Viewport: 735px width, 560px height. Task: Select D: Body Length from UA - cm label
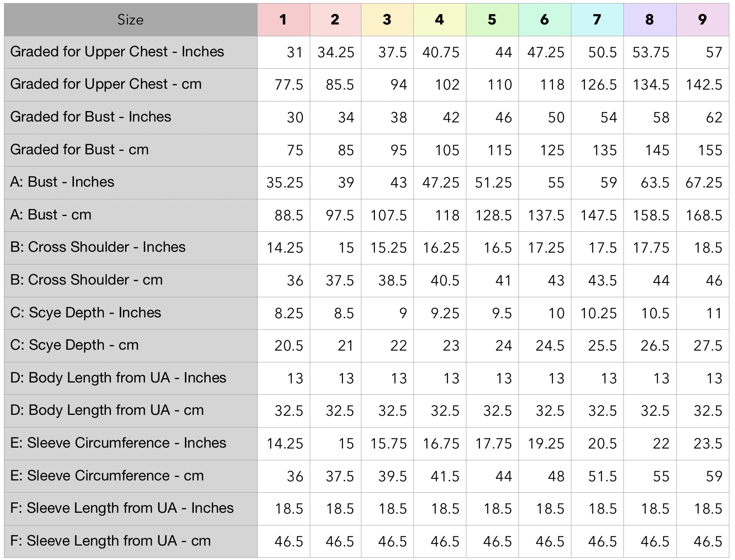107,410
